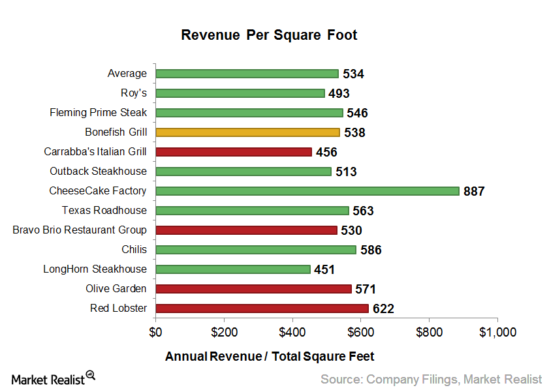Click the Market Realist magnifier logo icon
Viewport: 549px width, 392px height.
91,374
